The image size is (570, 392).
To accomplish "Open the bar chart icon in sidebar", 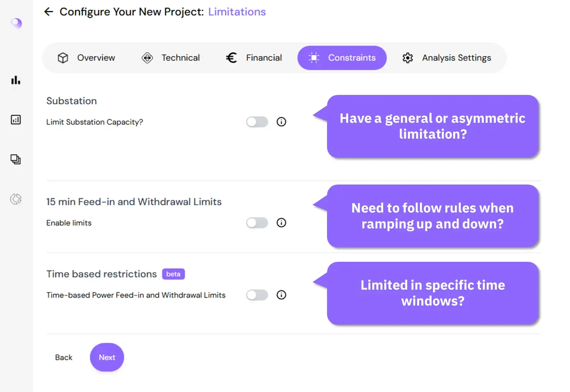I will (16, 80).
